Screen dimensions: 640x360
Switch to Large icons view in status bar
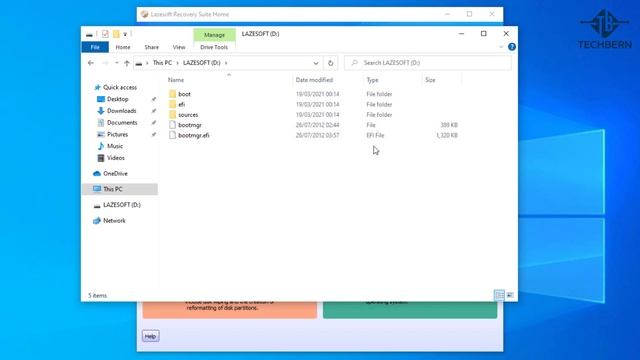click(x=510, y=295)
